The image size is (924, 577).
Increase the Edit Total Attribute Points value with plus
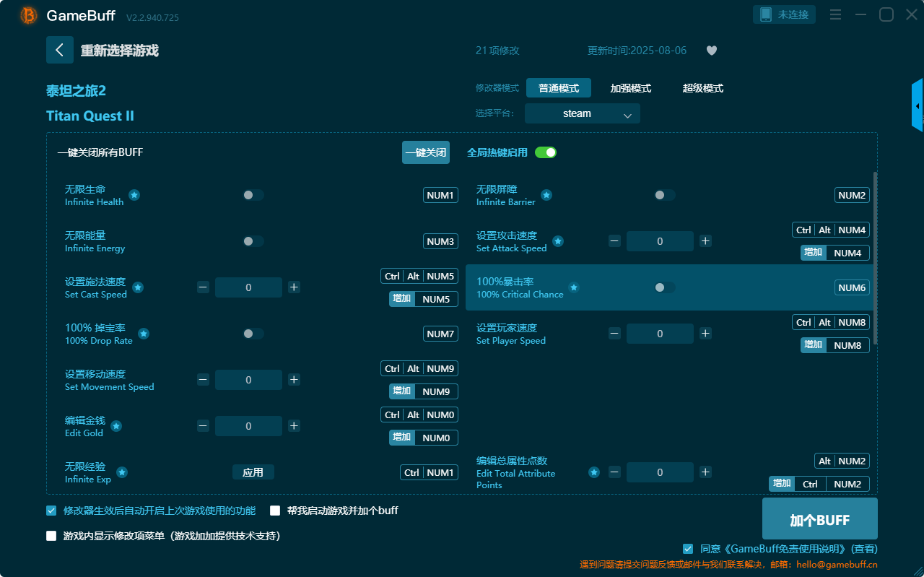(705, 472)
